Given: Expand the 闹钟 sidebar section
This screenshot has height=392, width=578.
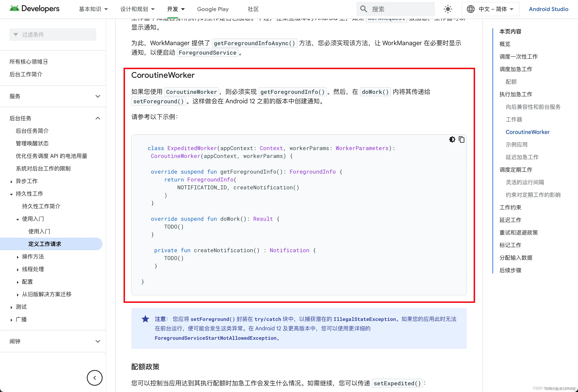Looking at the screenshot, I should pyautogui.click(x=98, y=341).
